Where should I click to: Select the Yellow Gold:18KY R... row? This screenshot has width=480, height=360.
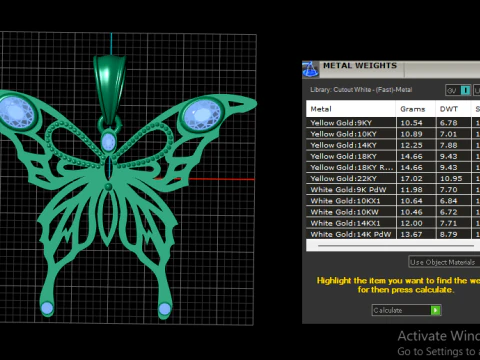pos(393,167)
